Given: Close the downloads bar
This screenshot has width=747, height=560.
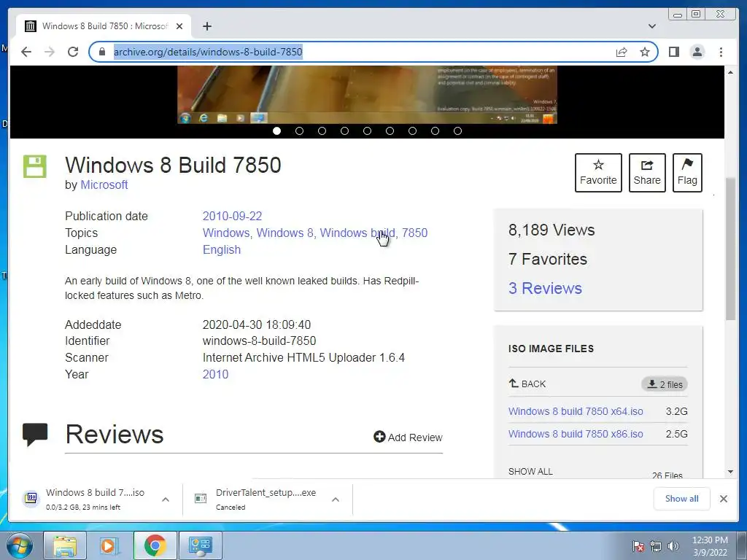Looking at the screenshot, I should pyautogui.click(x=724, y=499).
